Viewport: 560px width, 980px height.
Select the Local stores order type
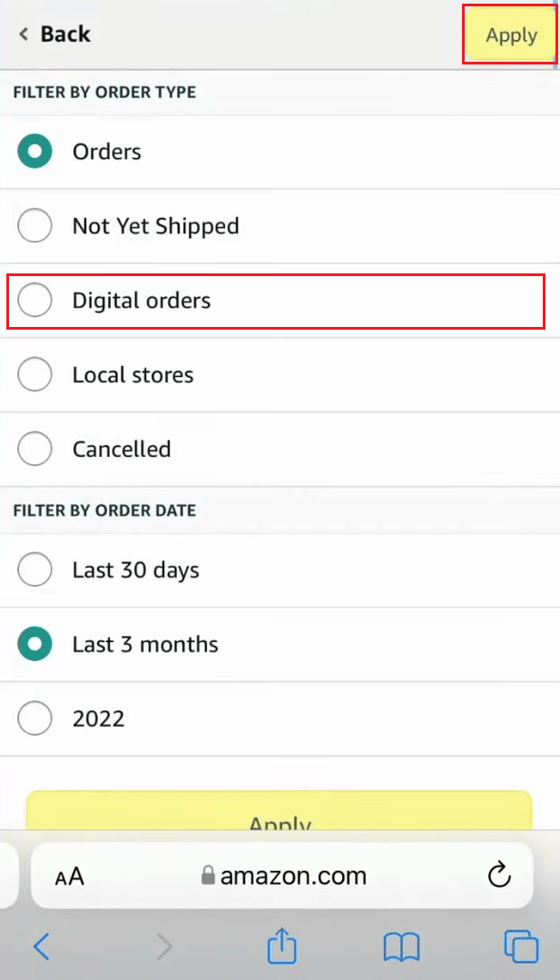tap(34, 374)
